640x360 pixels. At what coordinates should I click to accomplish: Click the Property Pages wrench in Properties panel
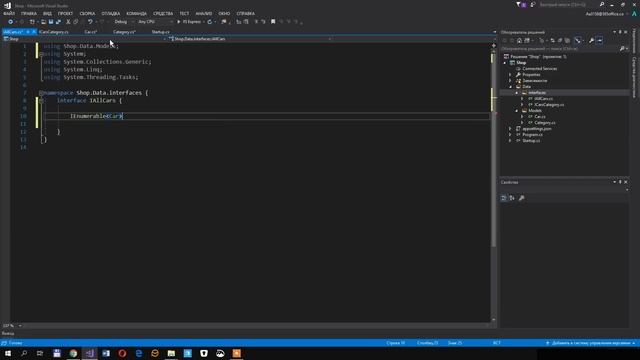click(521, 198)
